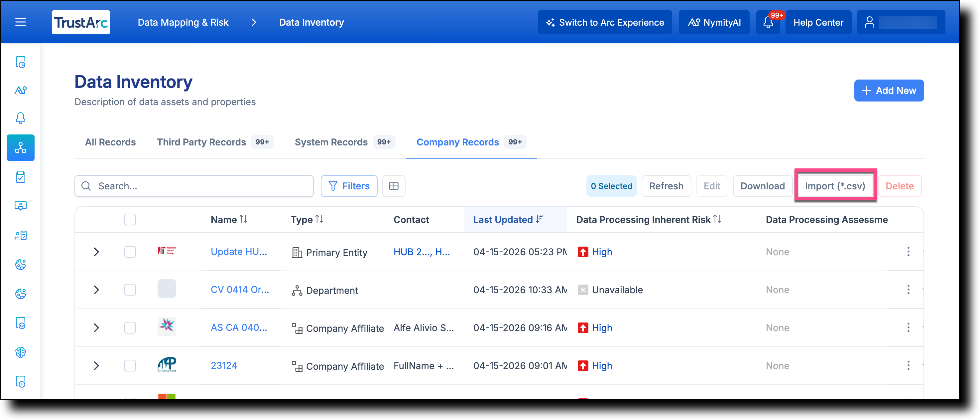980x420 pixels.
Task: Click the Import (*.csv) button
Action: 835,186
